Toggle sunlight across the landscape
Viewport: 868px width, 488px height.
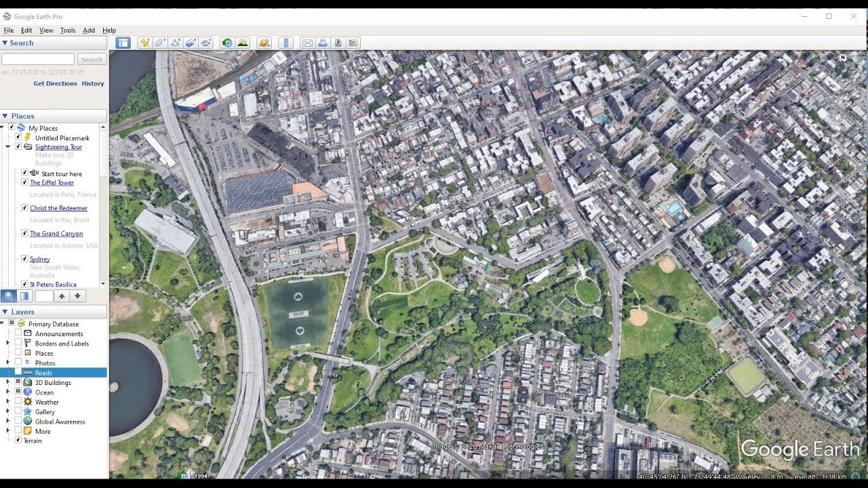[x=243, y=43]
